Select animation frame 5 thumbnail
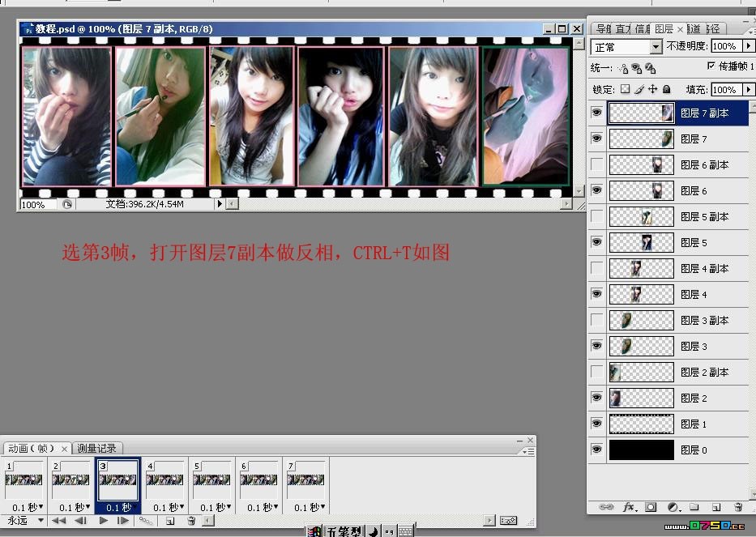Image resolution: width=756 pixels, height=537 pixels. tap(211, 479)
